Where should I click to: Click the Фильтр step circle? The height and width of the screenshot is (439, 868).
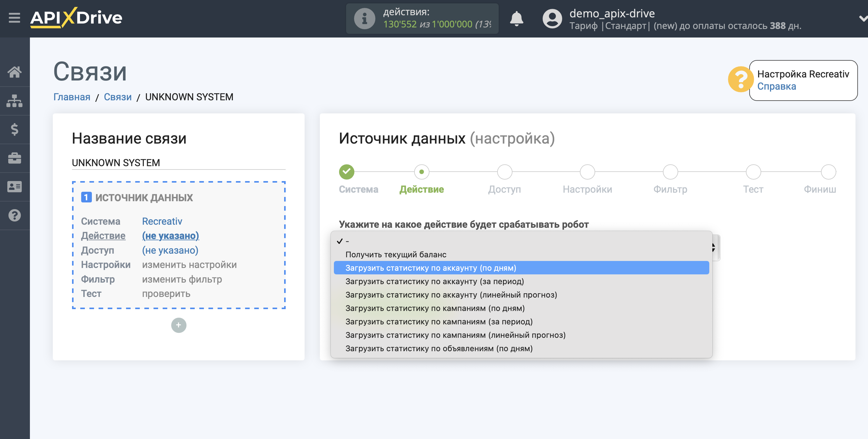[x=670, y=172]
